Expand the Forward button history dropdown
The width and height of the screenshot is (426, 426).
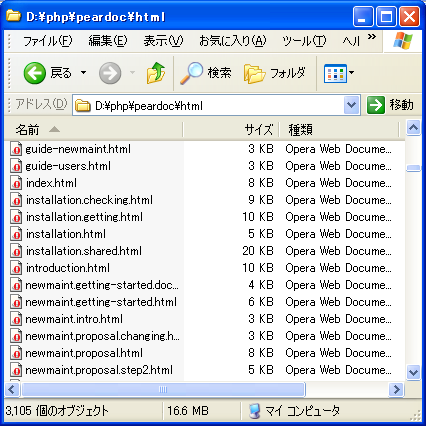[x=132, y=73]
